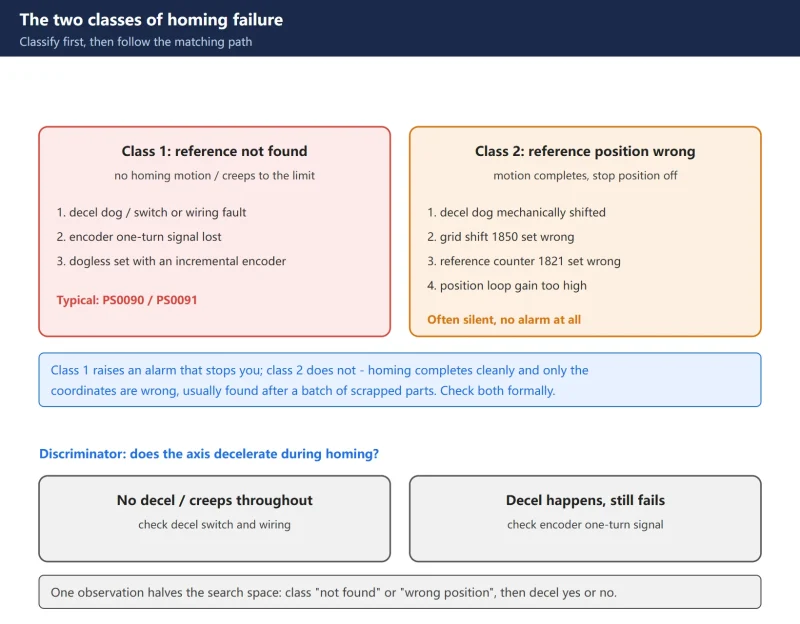Screen dimensions: 800x624
Task: Click the slide title 'The two classes of homing failure'
Action: [x=151, y=19]
